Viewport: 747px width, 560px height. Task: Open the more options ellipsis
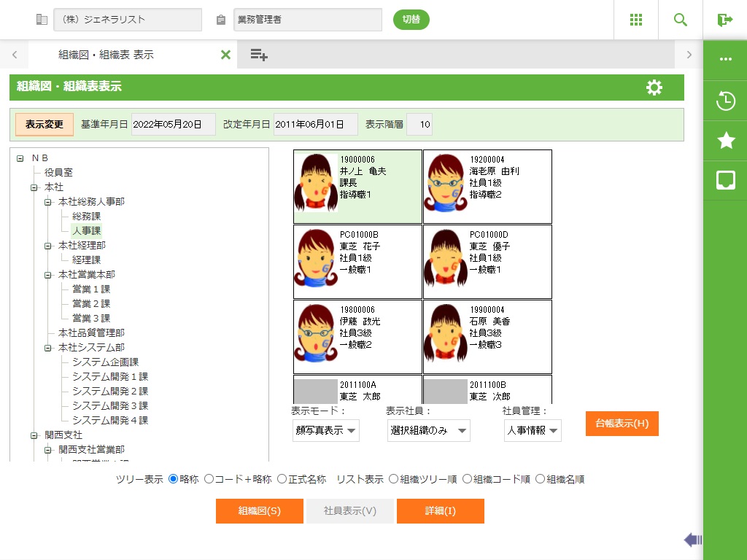tap(726, 59)
